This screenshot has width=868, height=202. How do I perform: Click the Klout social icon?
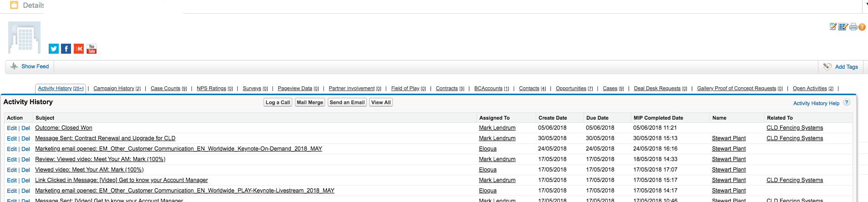(x=79, y=49)
